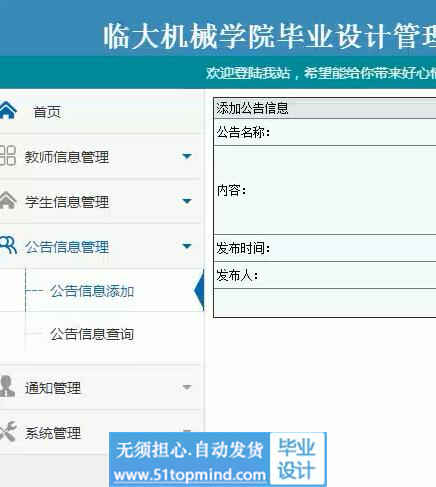The height and width of the screenshot is (487, 436).
Task: Expand the 教师信息管理 dropdown arrow
Action: point(187,156)
